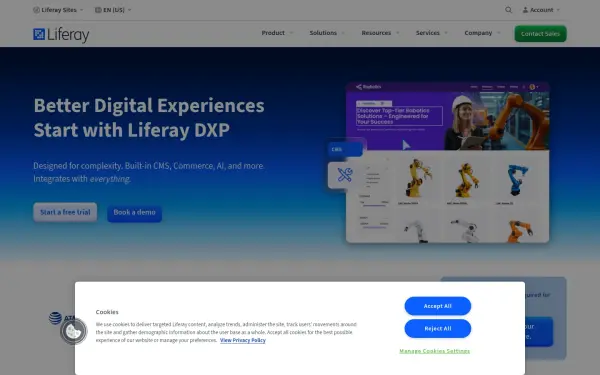This screenshot has width=600, height=375.
Task: Click Start a free trial
Action: point(65,212)
